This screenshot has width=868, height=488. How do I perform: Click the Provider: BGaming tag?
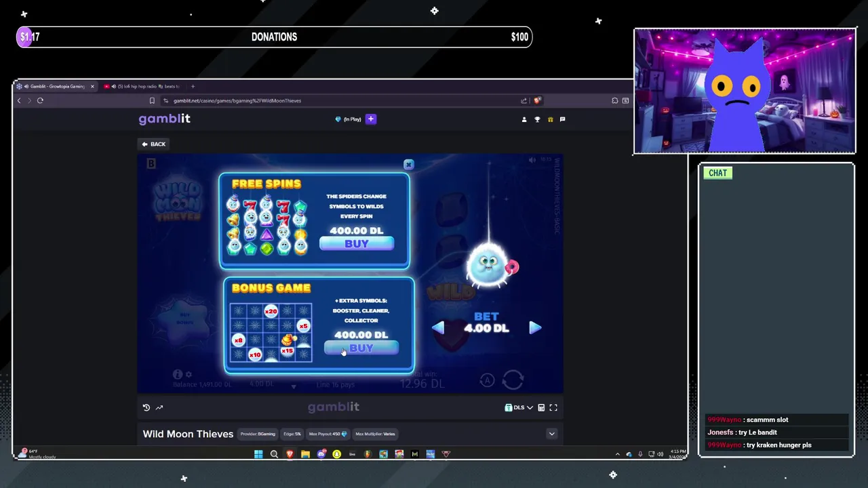tap(258, 434)
